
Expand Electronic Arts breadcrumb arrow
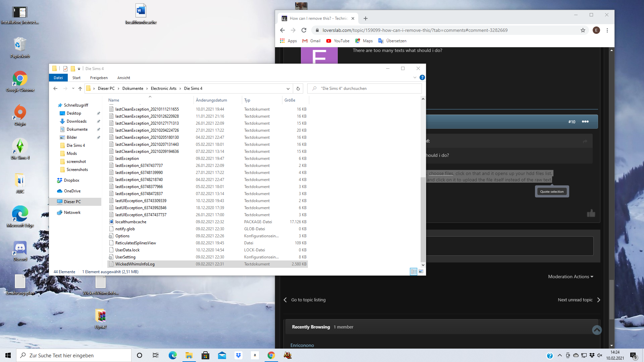pos(180,88)
